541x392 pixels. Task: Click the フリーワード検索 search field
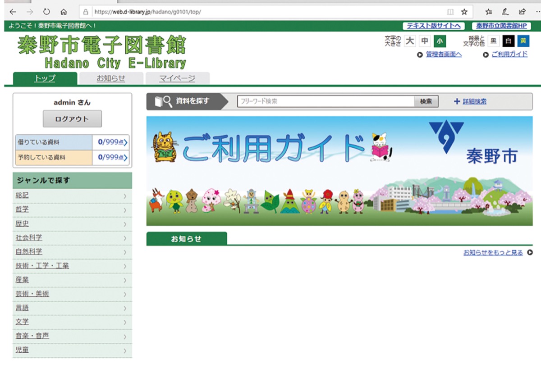tap(326, 101)
